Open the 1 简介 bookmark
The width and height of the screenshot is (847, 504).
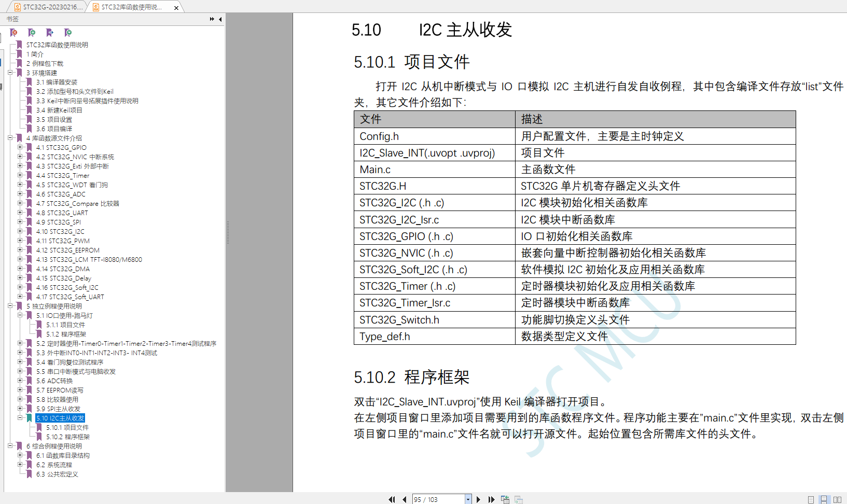point(35,54)
